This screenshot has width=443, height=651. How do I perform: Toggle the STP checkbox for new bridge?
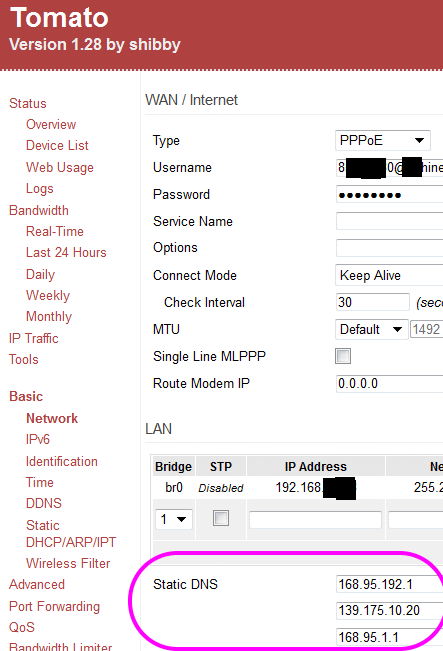[221, 518]
